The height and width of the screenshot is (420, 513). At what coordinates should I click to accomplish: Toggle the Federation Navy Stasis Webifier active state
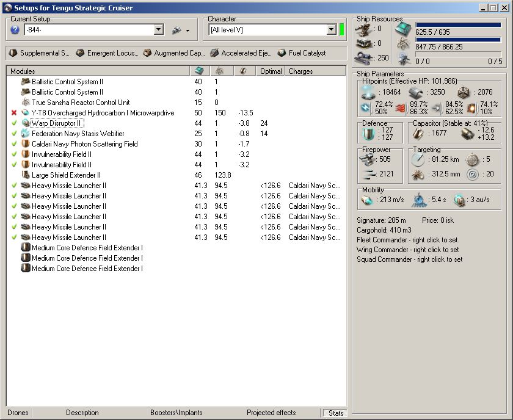(x=14, y=134)
